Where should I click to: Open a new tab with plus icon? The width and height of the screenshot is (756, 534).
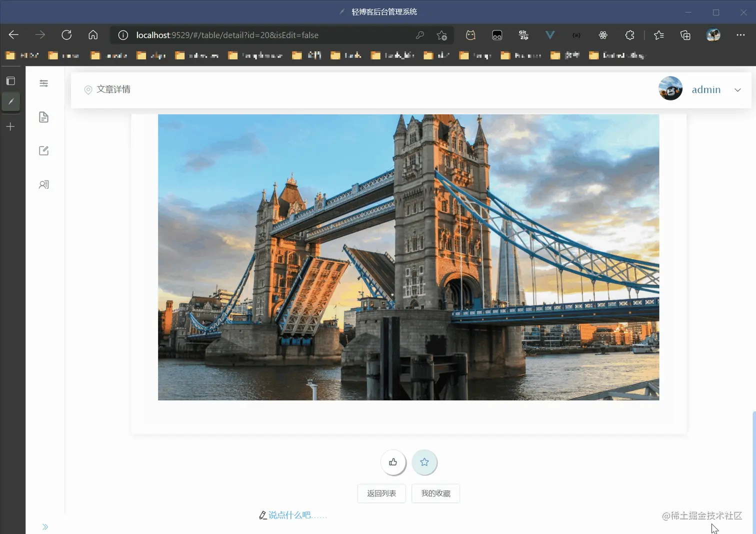click(x=10, y=126)
